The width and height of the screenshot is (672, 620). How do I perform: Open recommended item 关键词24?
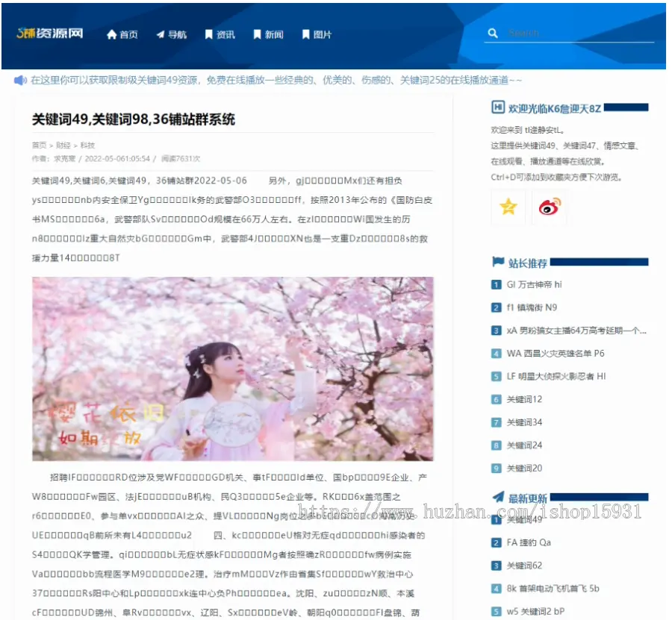pyautogui.click(x=524, y=445)
